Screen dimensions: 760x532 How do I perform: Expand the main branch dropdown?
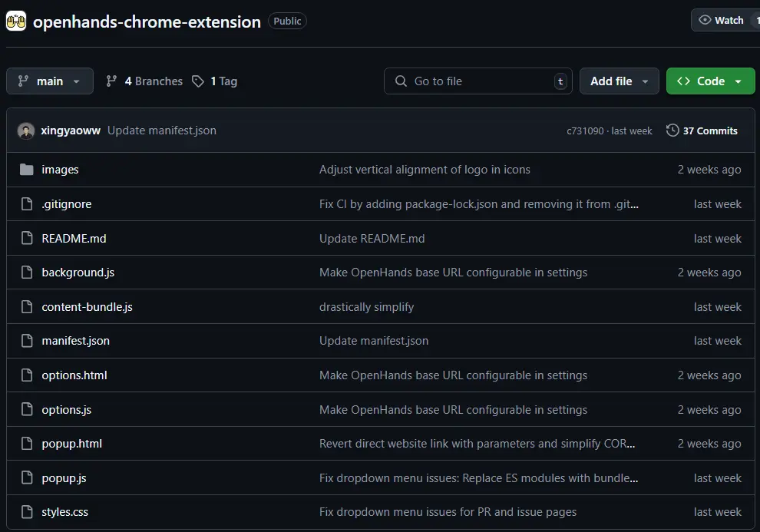coord(50,81)
